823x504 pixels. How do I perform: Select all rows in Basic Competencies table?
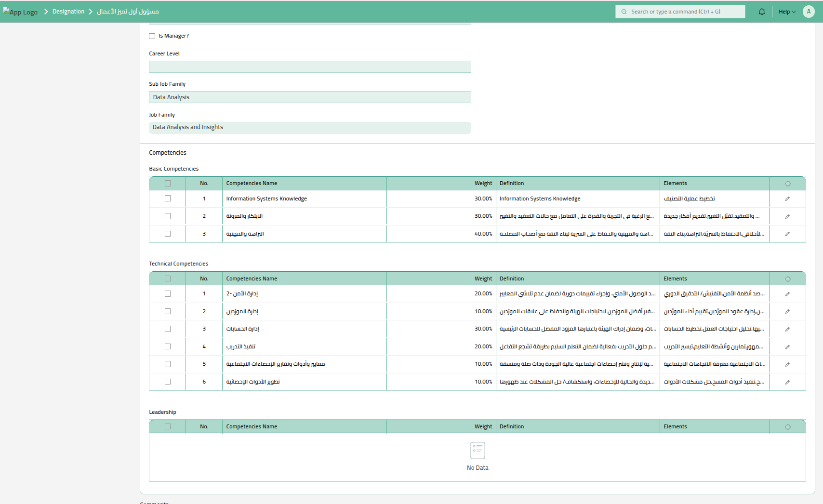(x=168, y=183)
